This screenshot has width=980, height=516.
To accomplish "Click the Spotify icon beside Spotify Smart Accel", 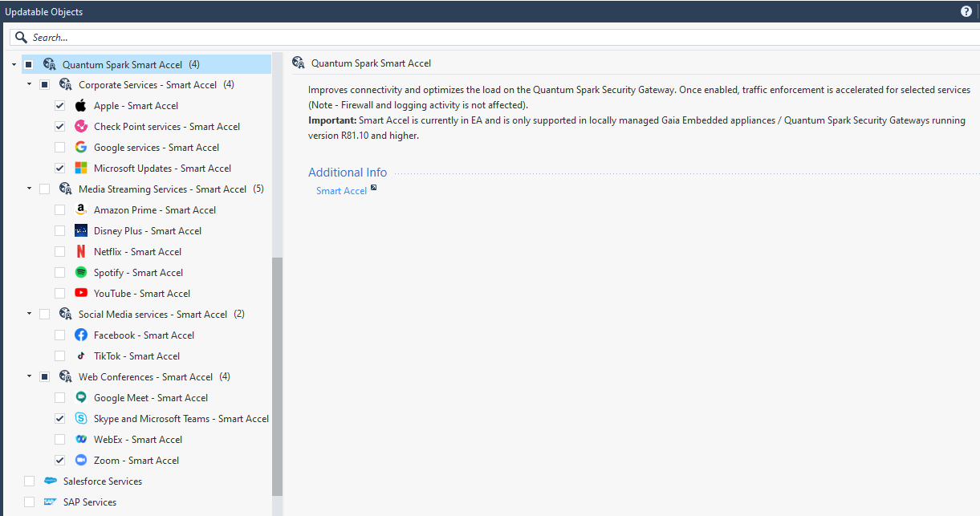I will pos(80,272).
